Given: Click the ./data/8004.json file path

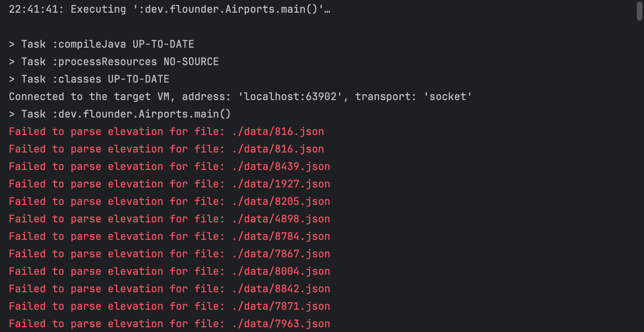Looking at the screenshot, I should click(281, 271).
